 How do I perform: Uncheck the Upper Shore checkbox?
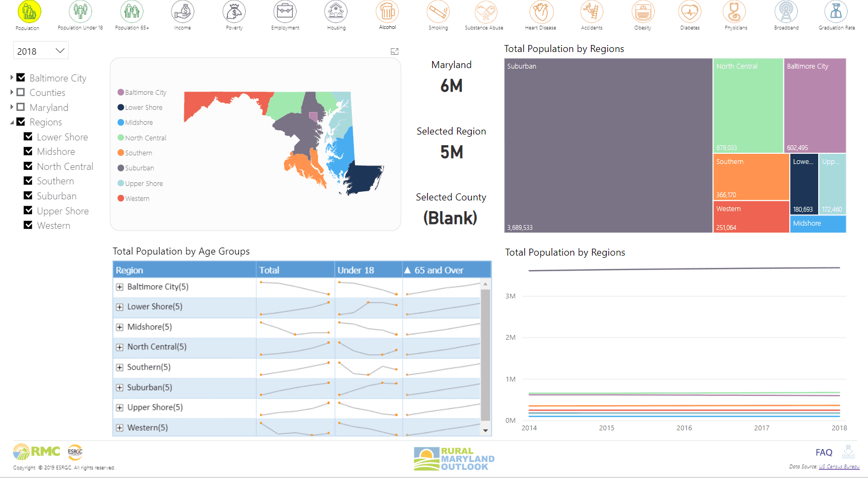pos(28,211)
